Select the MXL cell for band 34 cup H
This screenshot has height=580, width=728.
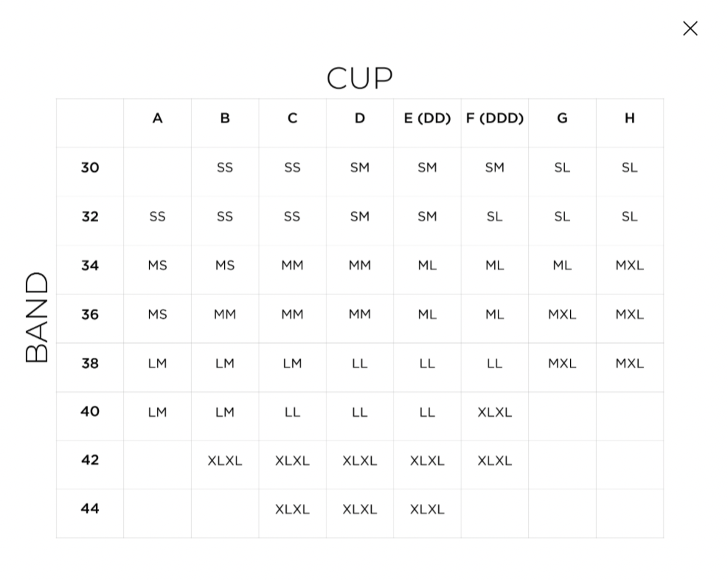629,266
